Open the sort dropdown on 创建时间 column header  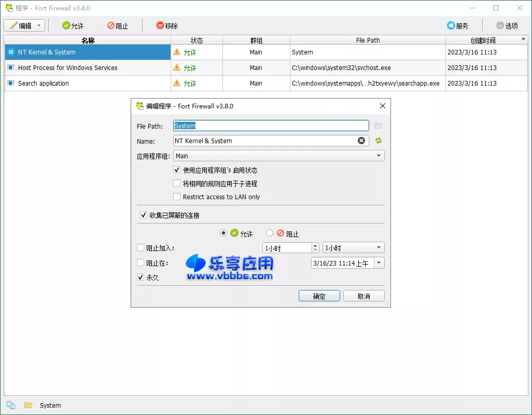tap(523, 40)
